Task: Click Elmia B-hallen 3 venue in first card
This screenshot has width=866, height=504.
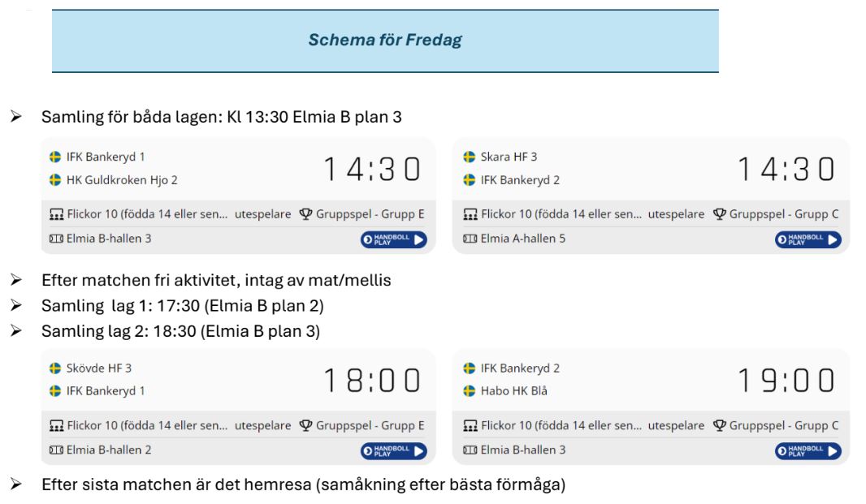Action: [x=109, y=239]
